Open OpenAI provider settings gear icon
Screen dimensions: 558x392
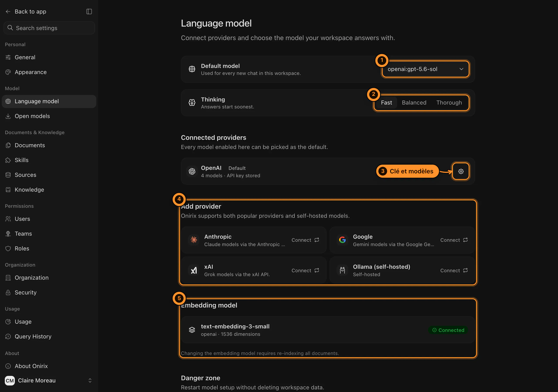click(x=461, y=171)
